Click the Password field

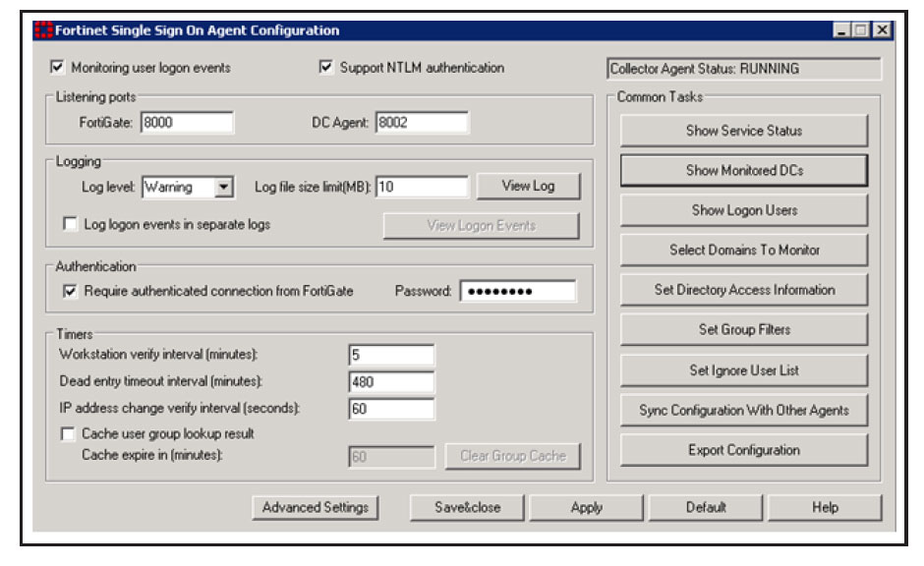click(518, 291)
